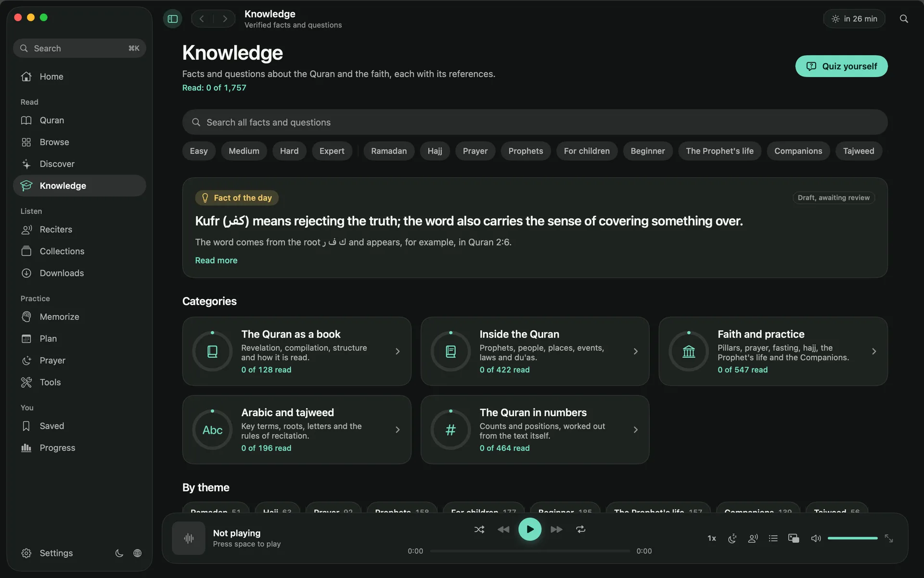Open The Quran in numbers category
Image resolution: width=924 pixels, height=578 pixels.
(535, 430)
